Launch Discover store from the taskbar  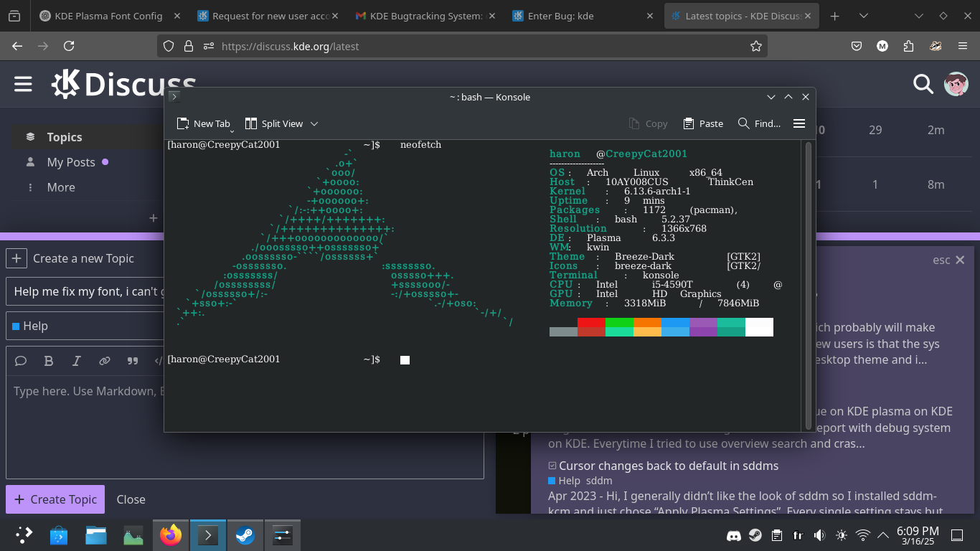(x=59, y=534)
